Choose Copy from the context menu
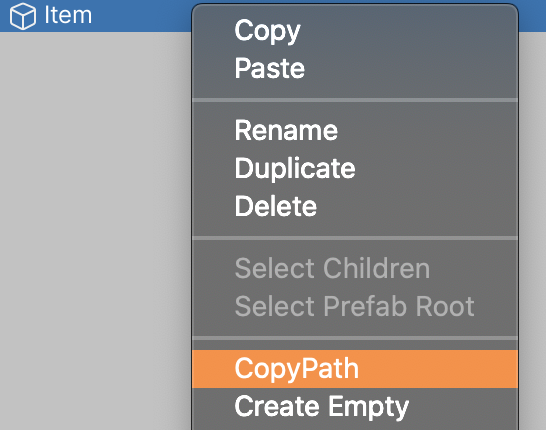 [x=355, y=31]
